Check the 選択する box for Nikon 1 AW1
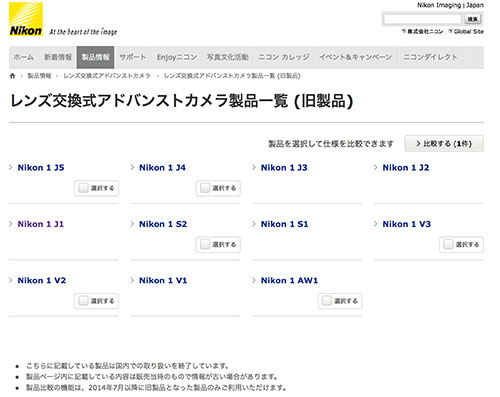Image resolution: width=500 pixels, height=397 pixels. click(x=326, y=301)
